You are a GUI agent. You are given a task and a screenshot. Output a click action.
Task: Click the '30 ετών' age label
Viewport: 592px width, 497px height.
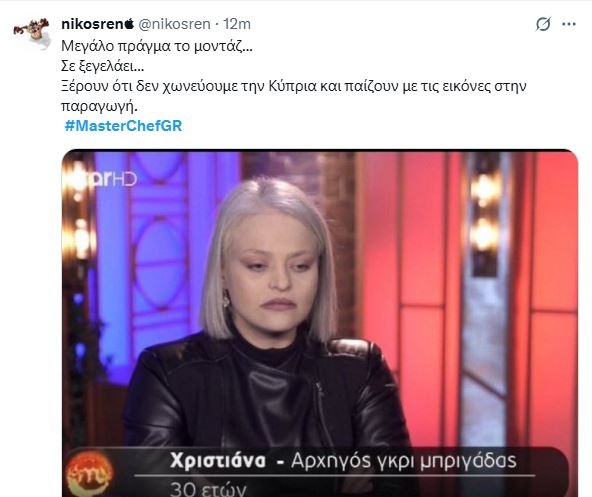click(208, 489)
